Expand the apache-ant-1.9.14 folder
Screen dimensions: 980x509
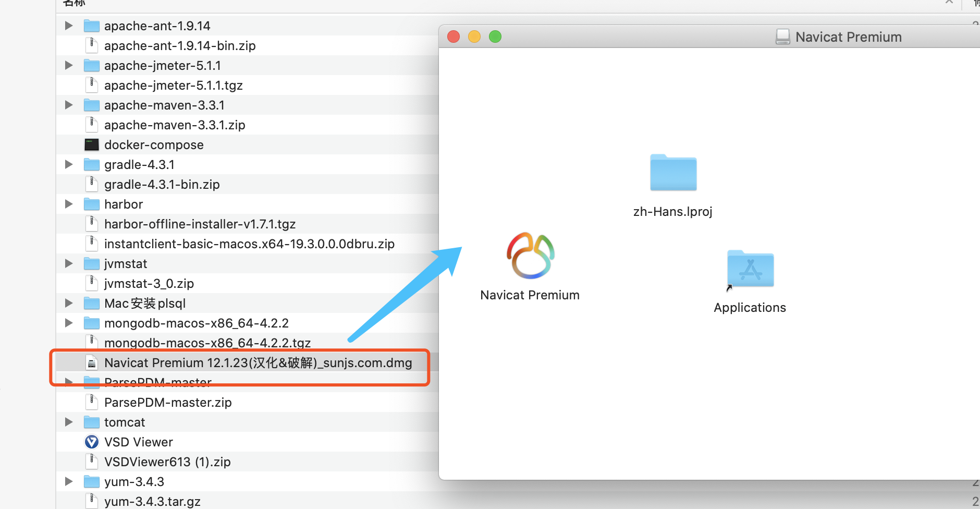(68, 25)
